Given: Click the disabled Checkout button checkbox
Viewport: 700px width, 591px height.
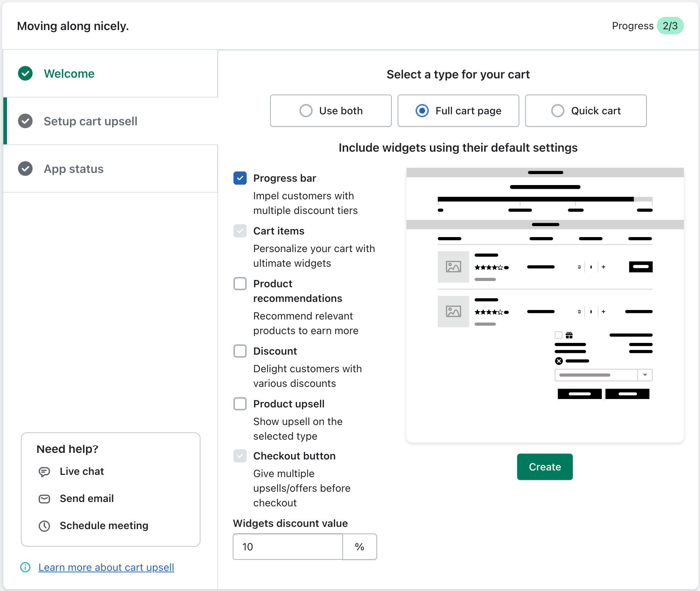Looking at the screenshot, I should pos(240,456).
